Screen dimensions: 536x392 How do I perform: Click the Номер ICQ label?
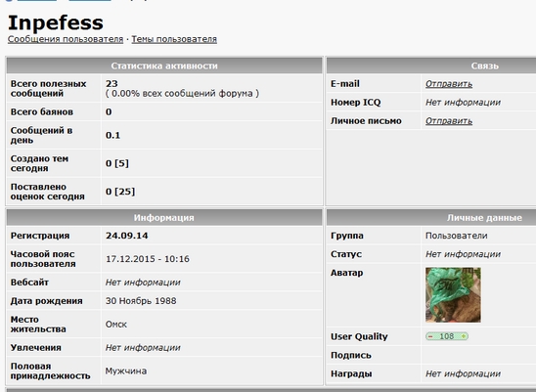355,103
